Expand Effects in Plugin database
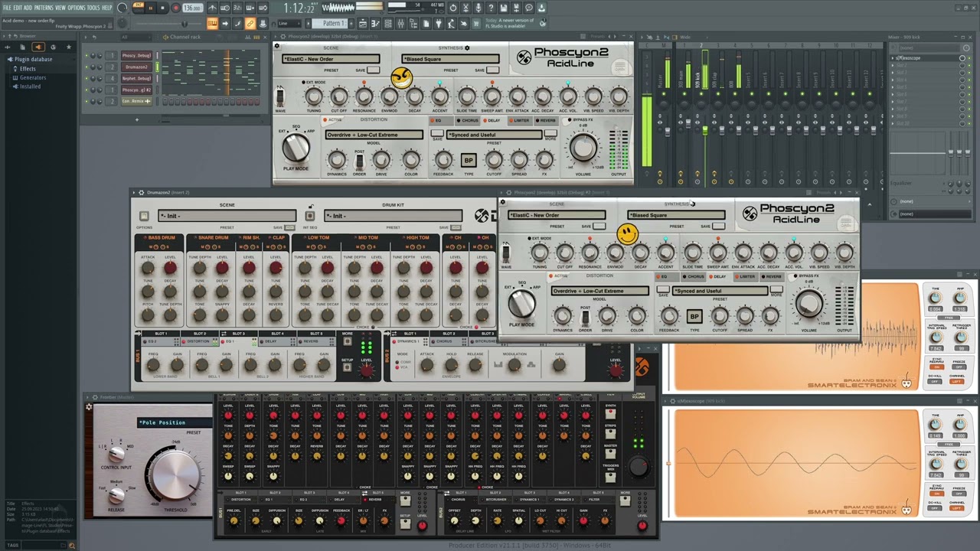Image resolution: width=980 pixels, height=551 pixels. (x=28, y=69)
